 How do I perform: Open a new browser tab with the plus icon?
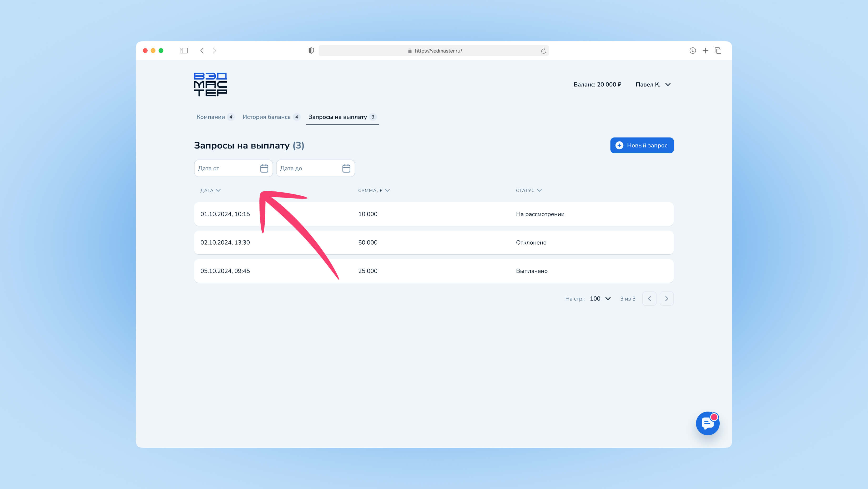(x=705, y=51)
